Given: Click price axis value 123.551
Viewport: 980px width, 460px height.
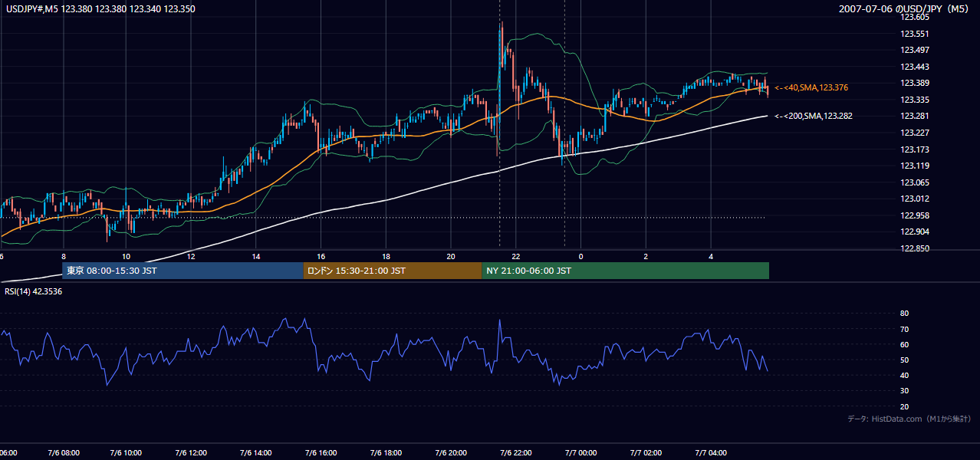Looking at the screenshot, I should coord(915,34).
